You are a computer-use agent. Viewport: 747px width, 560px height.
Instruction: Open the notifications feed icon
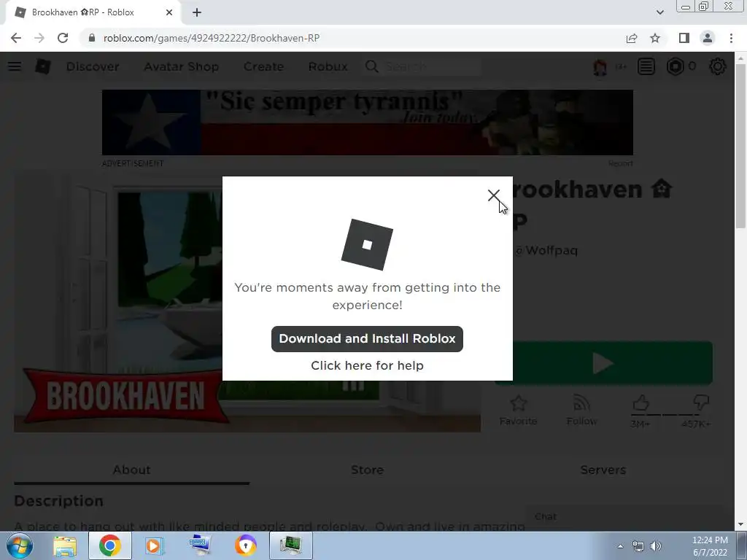[x=646, y=66]
